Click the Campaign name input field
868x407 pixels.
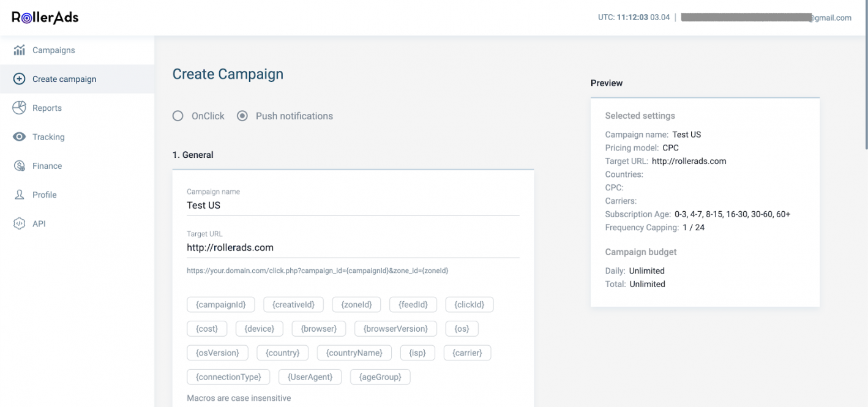[x=353, y=206]
